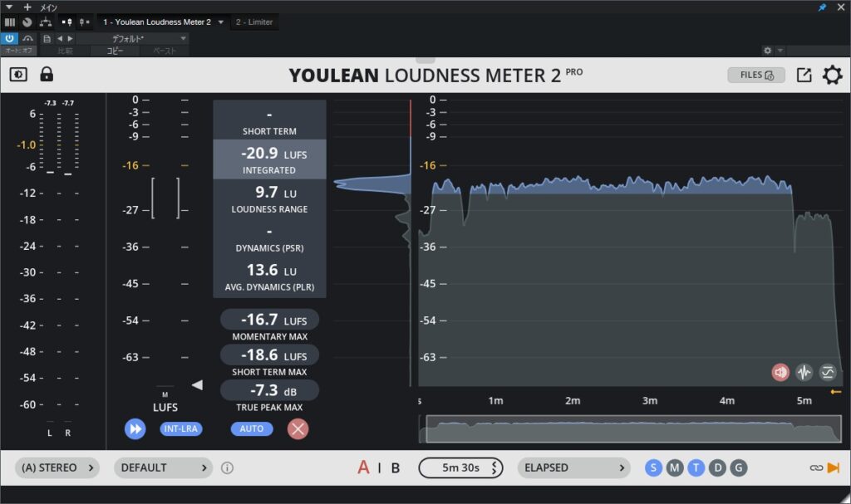Click the DAW plug-in mixer bars icon
The height and width of the screenshot is (504, 851).
pyautogui.click(x=10, y=22)
